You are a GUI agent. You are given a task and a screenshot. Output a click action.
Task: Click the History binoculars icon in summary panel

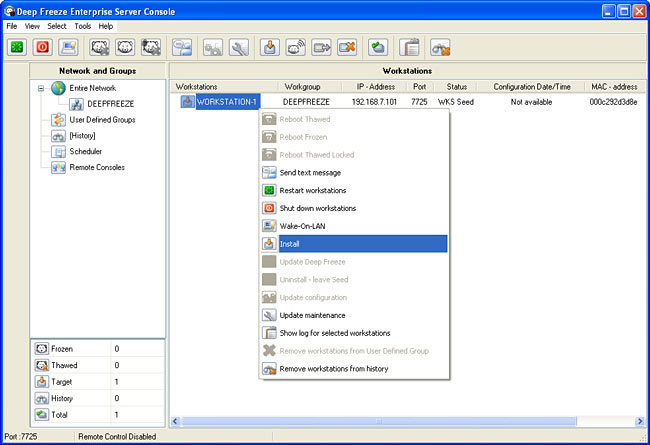point(41,398)
